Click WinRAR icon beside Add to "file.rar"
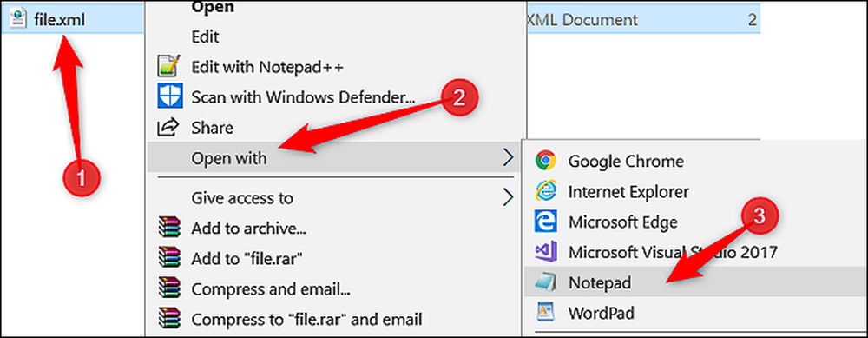This screenshot has height=338, width=868. [x=168, y=258]
